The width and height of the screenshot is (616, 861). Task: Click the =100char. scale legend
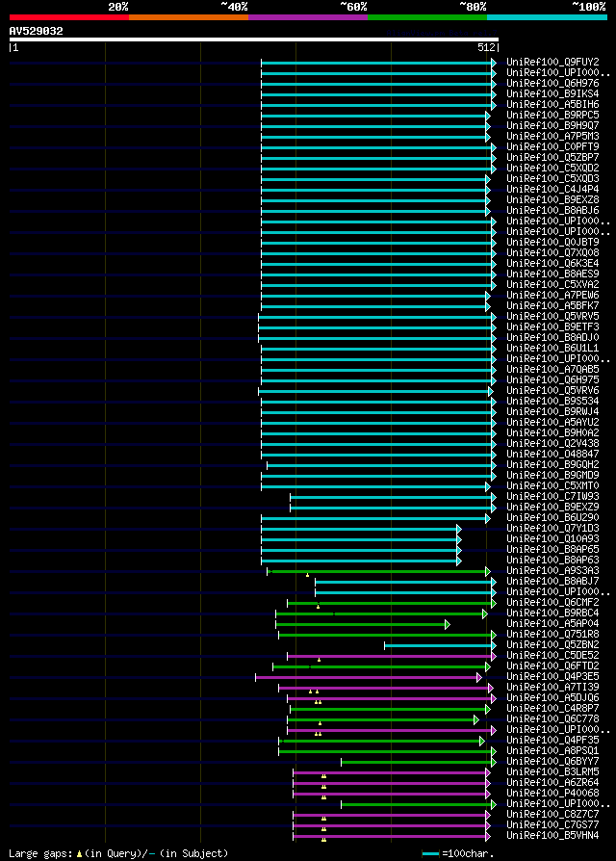(x=458, y=854)
